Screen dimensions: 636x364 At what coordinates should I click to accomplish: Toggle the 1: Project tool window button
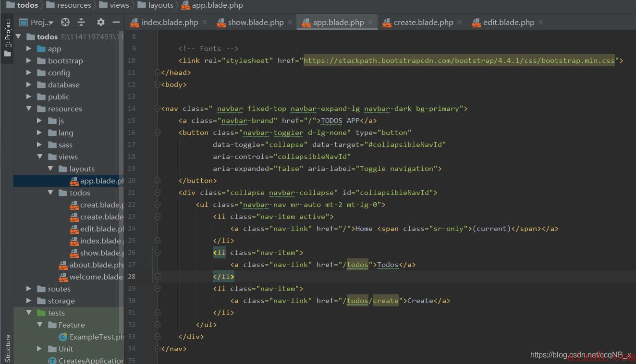click(7, 37)
